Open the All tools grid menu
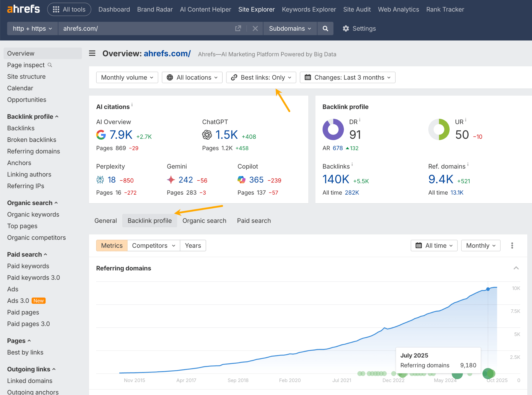Screen dimensions: 532x395 [x=69, y=9]
